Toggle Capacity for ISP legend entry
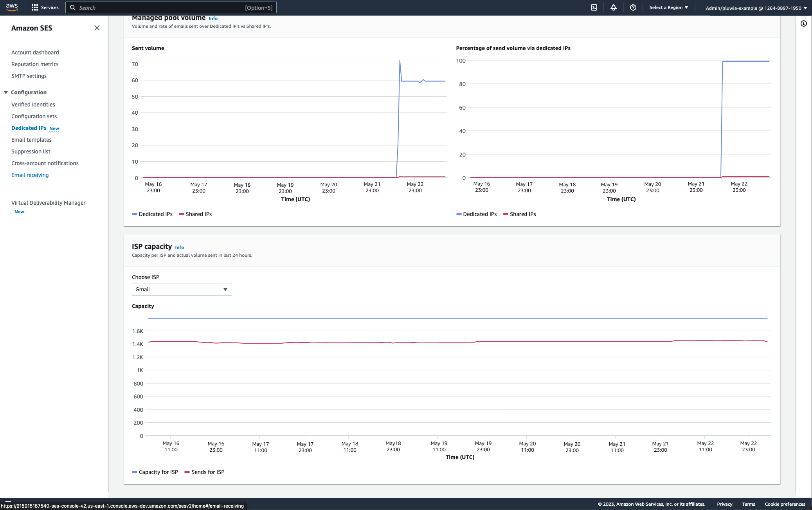Image resolution: width=812 pixels, height=510 pixels. (155, 472)
